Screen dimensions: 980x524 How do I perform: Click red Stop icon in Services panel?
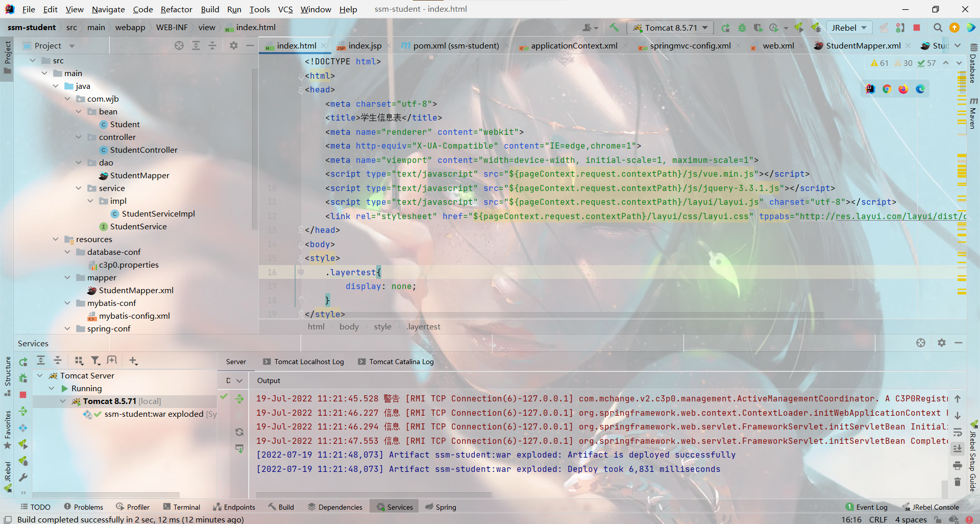[x=23, y=395]
